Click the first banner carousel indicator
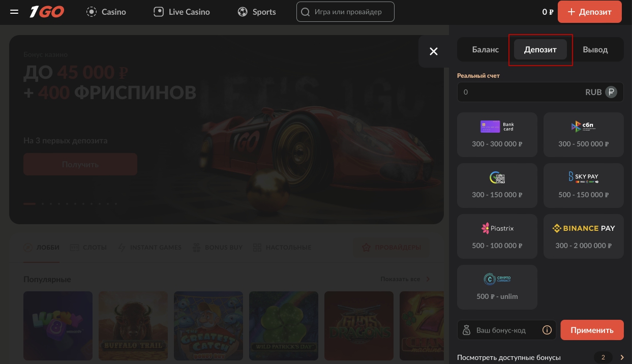Viewport: 632px width, 364px height. coord(29,204)
